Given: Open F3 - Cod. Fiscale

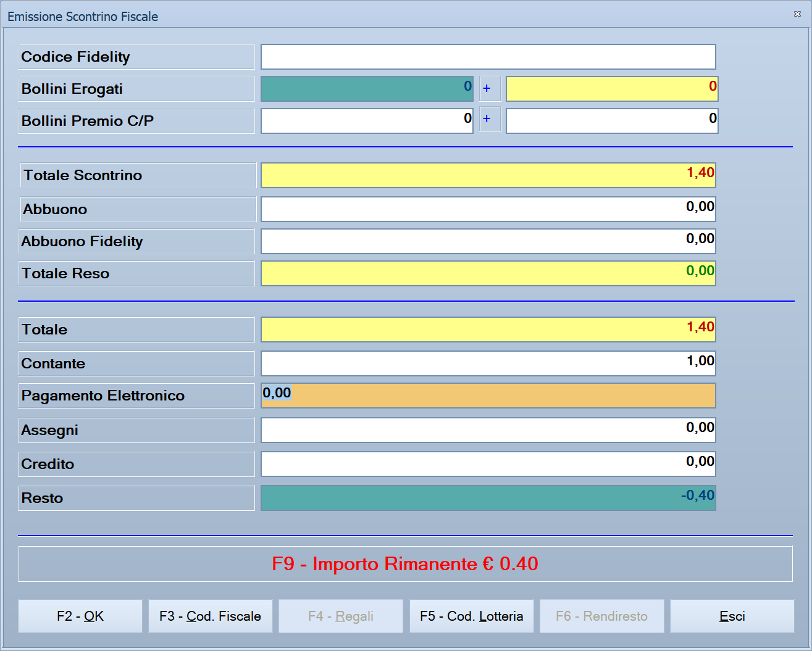Looking at the screenshot, I should pos(211,616).
